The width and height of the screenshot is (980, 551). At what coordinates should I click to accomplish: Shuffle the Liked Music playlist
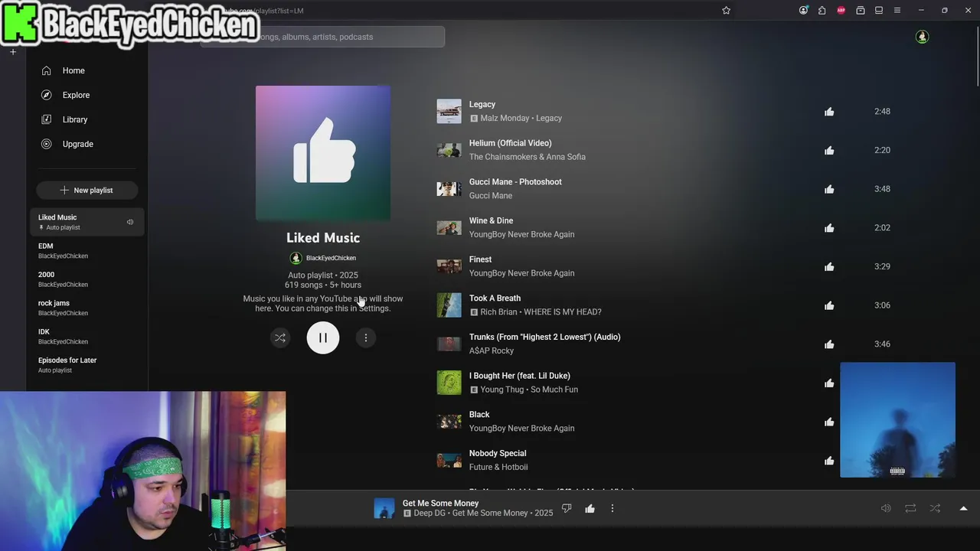click(280, 337)
